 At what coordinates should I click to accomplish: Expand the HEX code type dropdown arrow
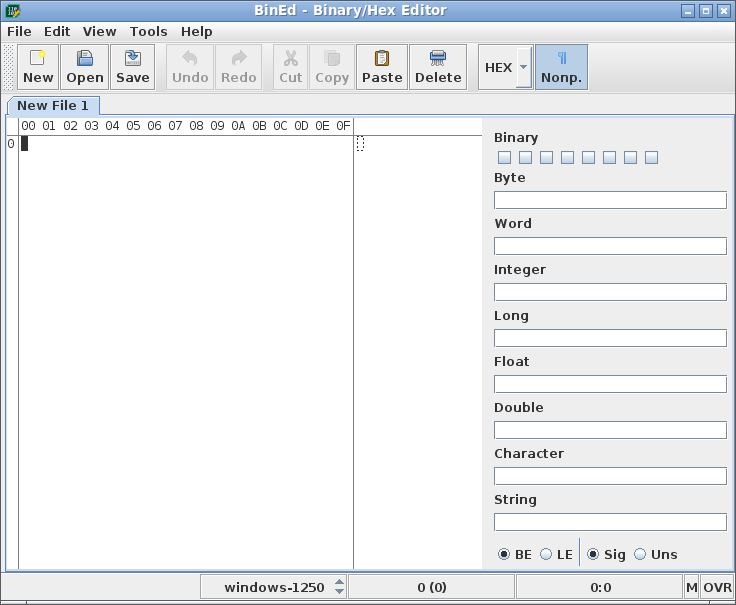click(523, 68)
